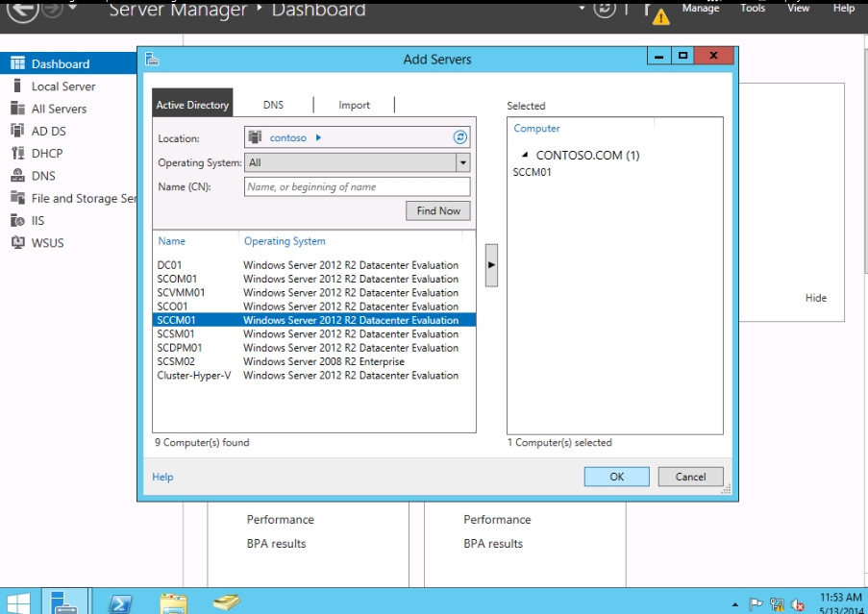Select AD DS in the sidebar

[x=48, y=131]
